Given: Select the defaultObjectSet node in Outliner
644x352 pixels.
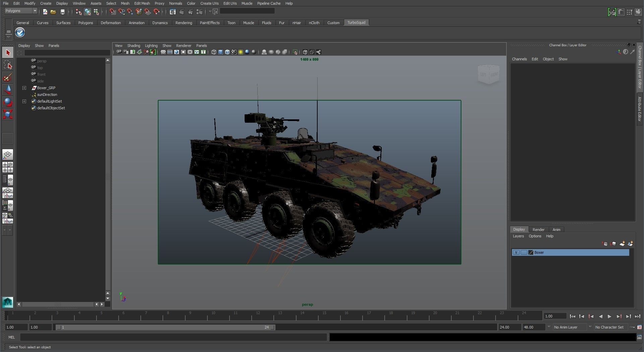Looking at the screenshot, I should 51,108.
